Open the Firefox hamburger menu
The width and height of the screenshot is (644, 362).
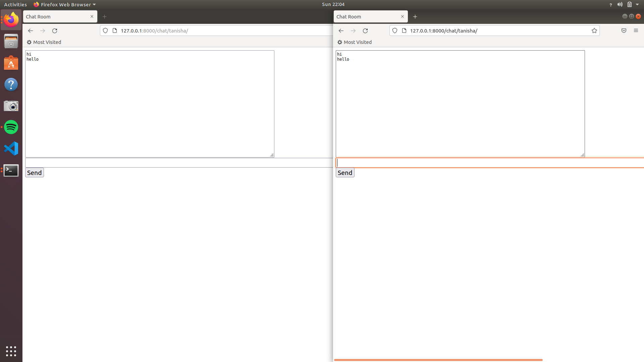[x=636, y=31]
